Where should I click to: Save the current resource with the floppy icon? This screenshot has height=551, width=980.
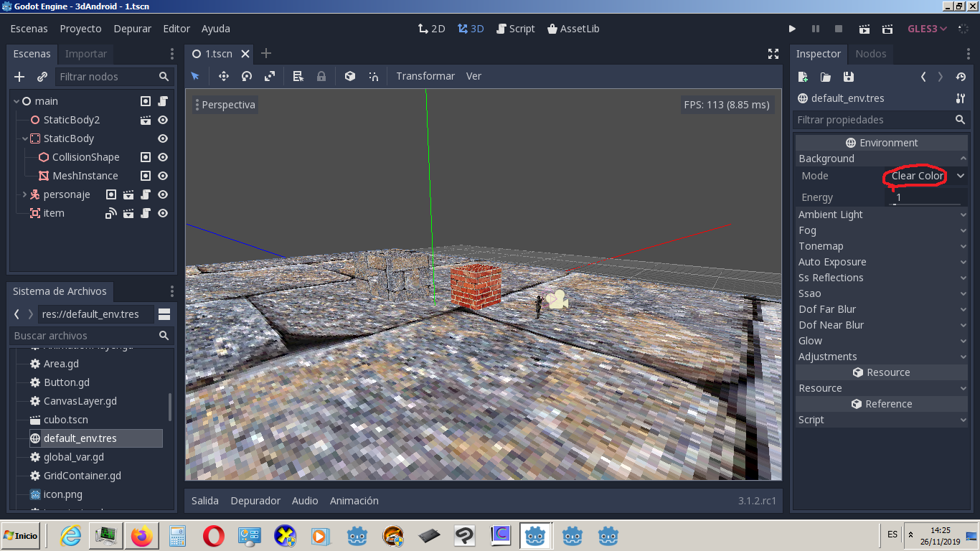(849, 77)
